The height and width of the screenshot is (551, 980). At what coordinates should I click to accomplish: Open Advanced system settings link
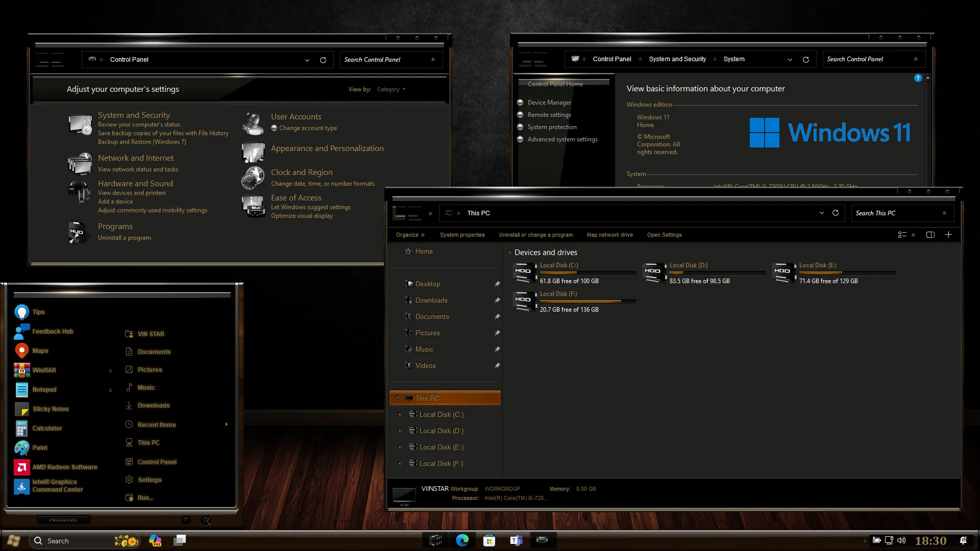(x=562, y=139)
